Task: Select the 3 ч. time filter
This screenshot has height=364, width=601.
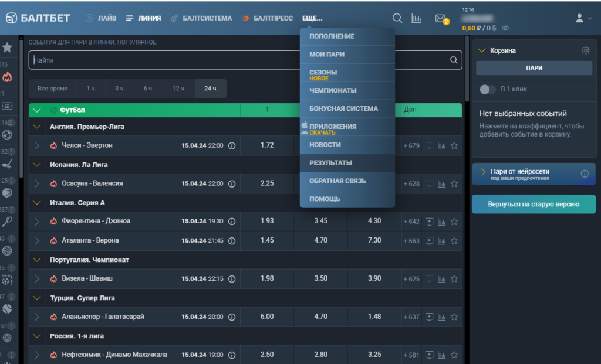Action: [120, 89]
